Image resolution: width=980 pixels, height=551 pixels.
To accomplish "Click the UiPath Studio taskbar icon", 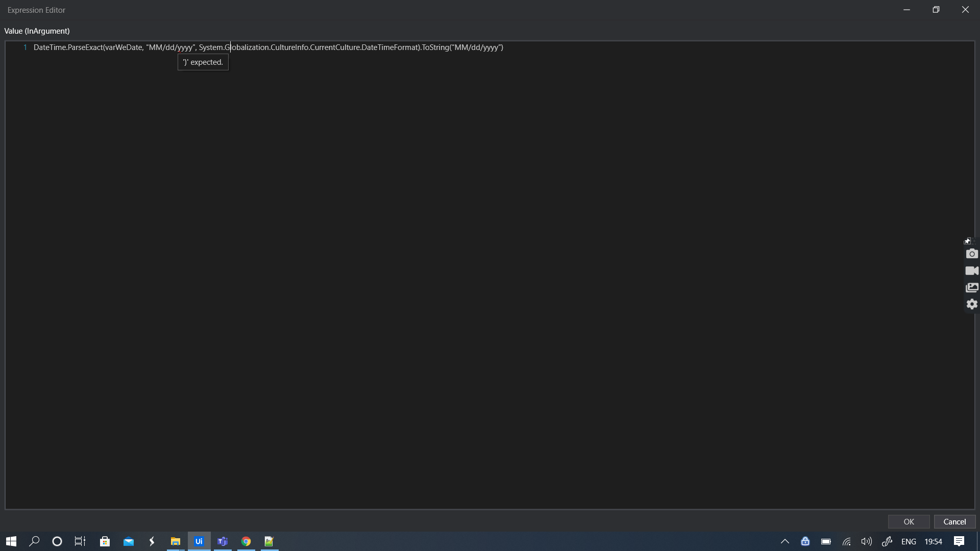I will tap(199, 541).
